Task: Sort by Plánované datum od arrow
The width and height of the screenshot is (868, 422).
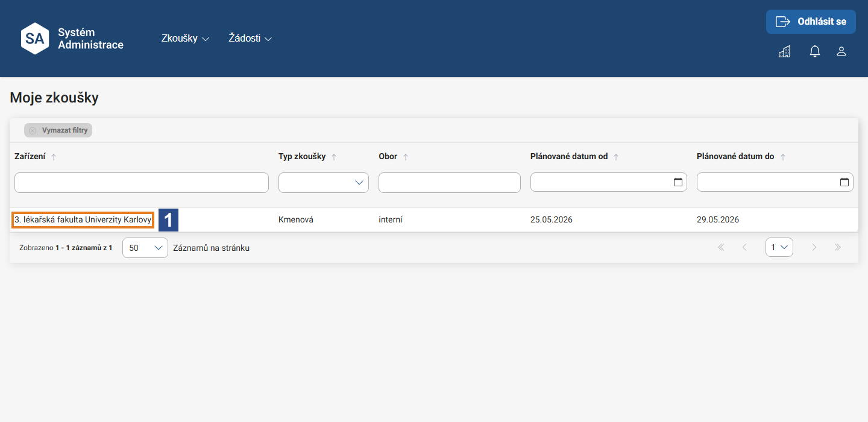Action: [x=616, y=157]
